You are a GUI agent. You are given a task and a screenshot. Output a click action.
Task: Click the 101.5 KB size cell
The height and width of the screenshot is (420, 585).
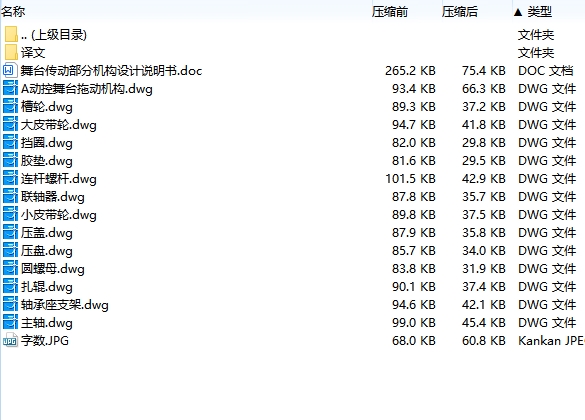410,179
